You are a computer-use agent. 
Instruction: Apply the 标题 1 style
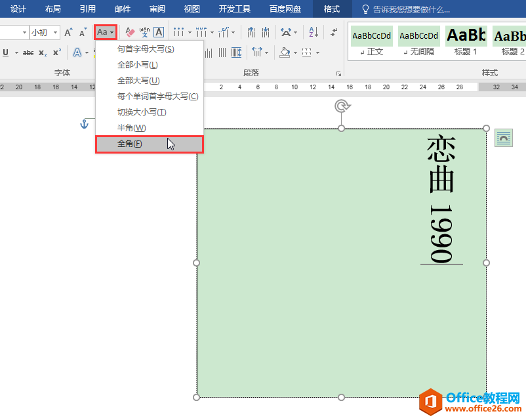point(466,41)
